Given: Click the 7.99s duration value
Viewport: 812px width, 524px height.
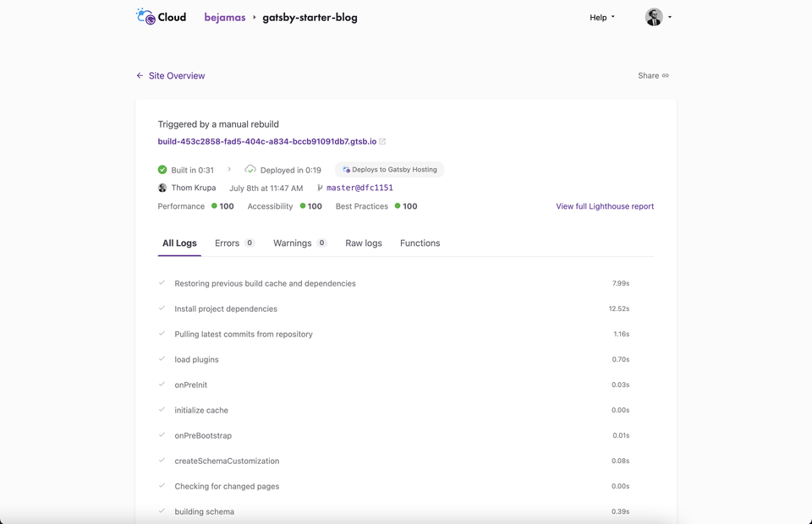Looking at the screenshot, I should coord(620,283).
